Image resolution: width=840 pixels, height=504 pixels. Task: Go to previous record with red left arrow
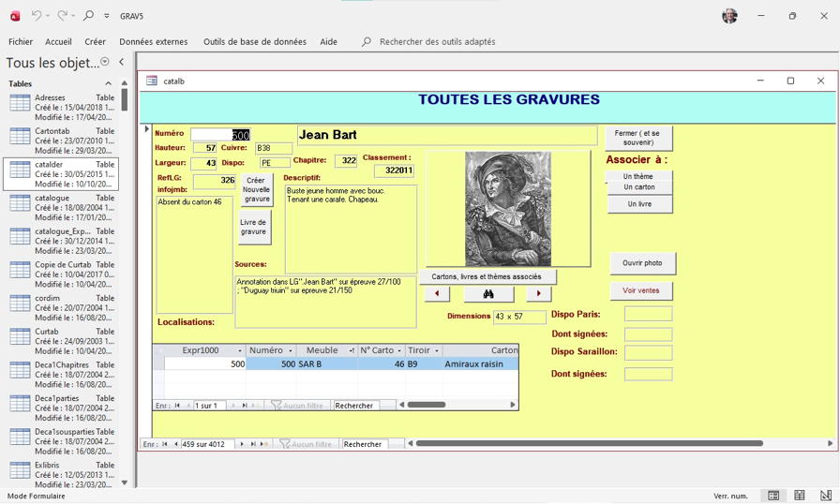point(437,293)
